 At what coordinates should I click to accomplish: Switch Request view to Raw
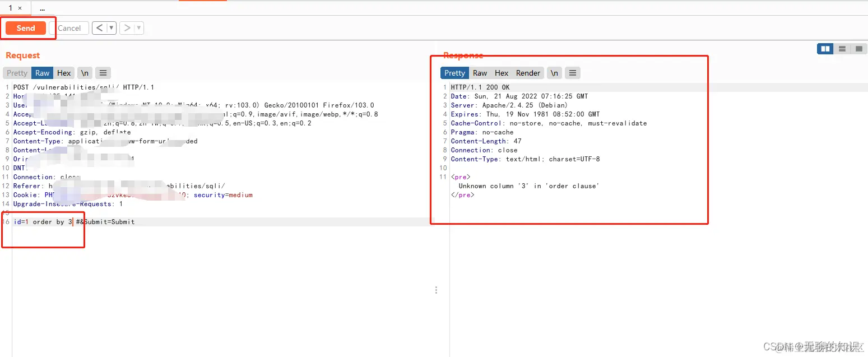(43, 73)
